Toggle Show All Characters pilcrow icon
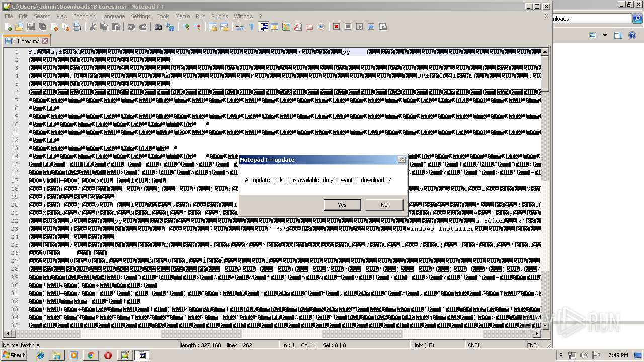644x362 pixels. point(252,27)
